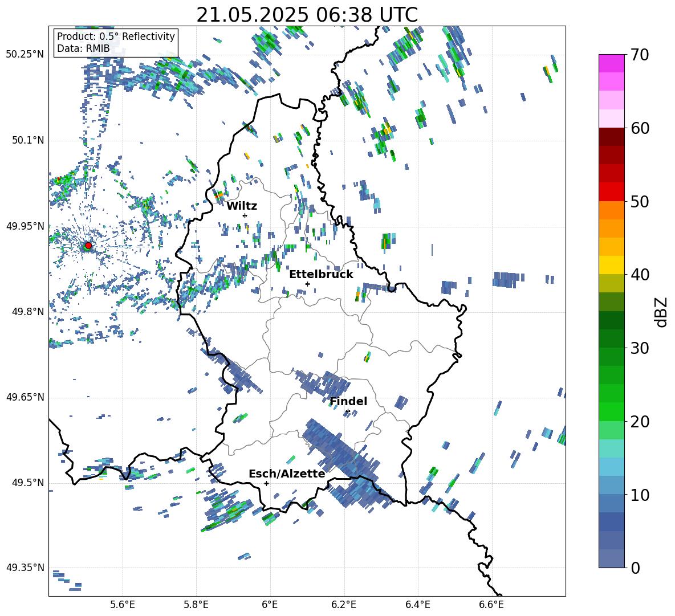675x616 pixels.
Task: Click the Esch/Alzette city label
Action: 287,474
